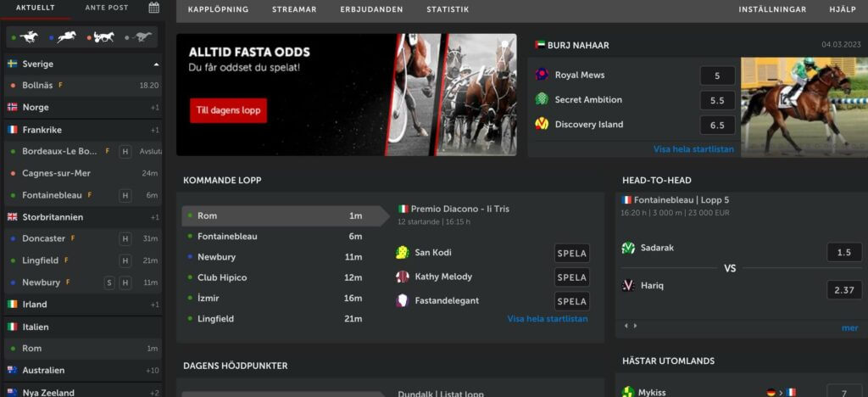Screen dimensions: 868x397
Task: Select Royal Mews jockey silk icon
Action: (x=542, y=75)
